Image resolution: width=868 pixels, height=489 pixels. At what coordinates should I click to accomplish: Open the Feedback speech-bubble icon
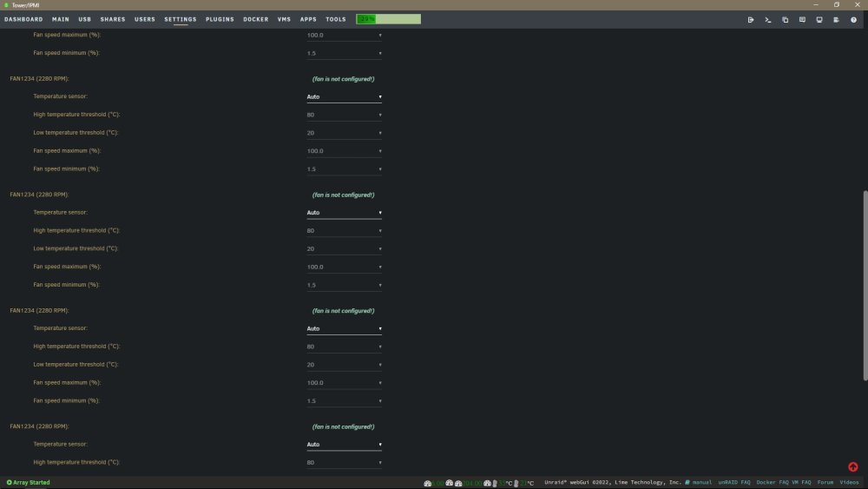(x=802, y=19)
